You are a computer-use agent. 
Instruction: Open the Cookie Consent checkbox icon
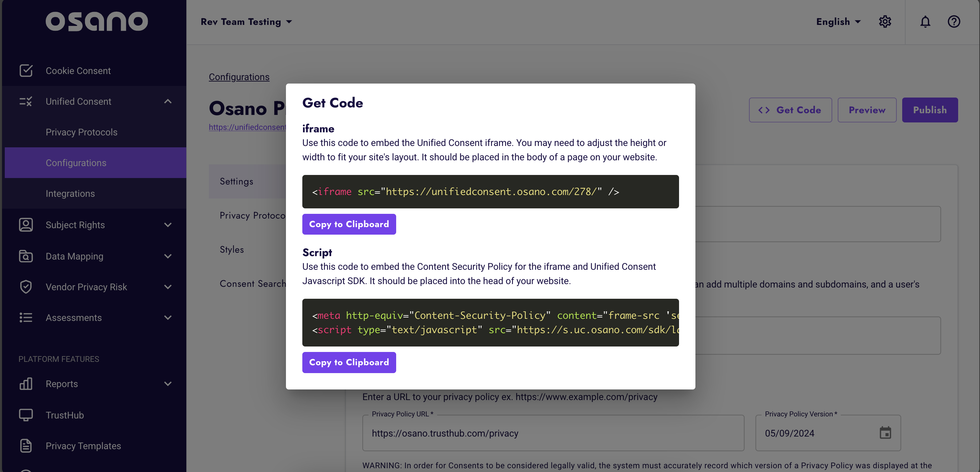pos(26,70)
